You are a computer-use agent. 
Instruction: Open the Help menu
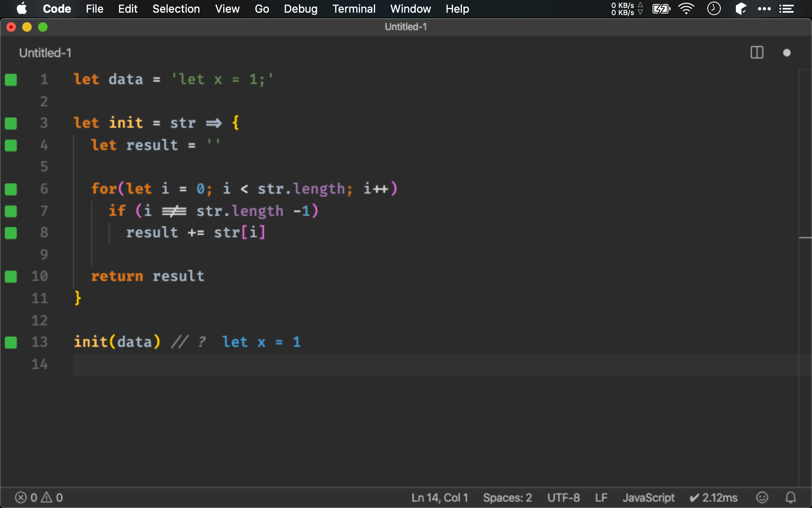coord(457,9)
